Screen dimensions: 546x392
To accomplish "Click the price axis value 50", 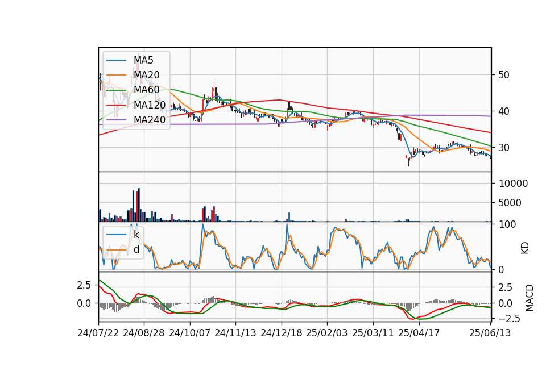I will point(504,75).
